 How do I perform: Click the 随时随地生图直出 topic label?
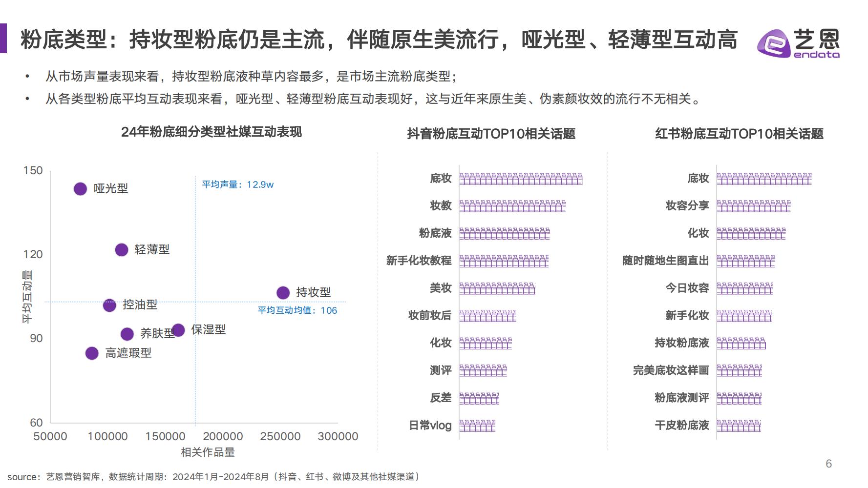coord(665,261)
